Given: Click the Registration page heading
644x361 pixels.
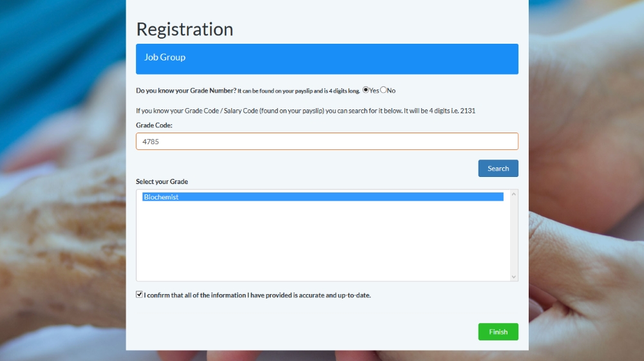Looking at the screenshot, I should (185, 30).
